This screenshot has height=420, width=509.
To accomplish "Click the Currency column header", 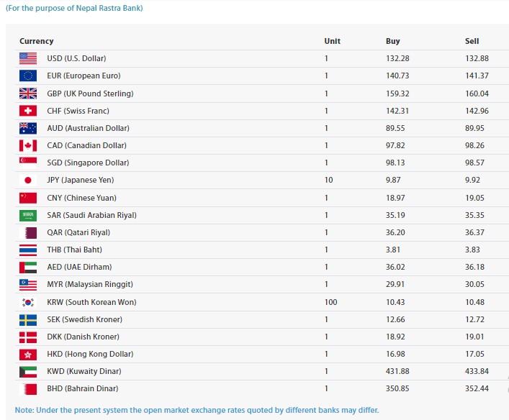I will click(x=36, y=41).
